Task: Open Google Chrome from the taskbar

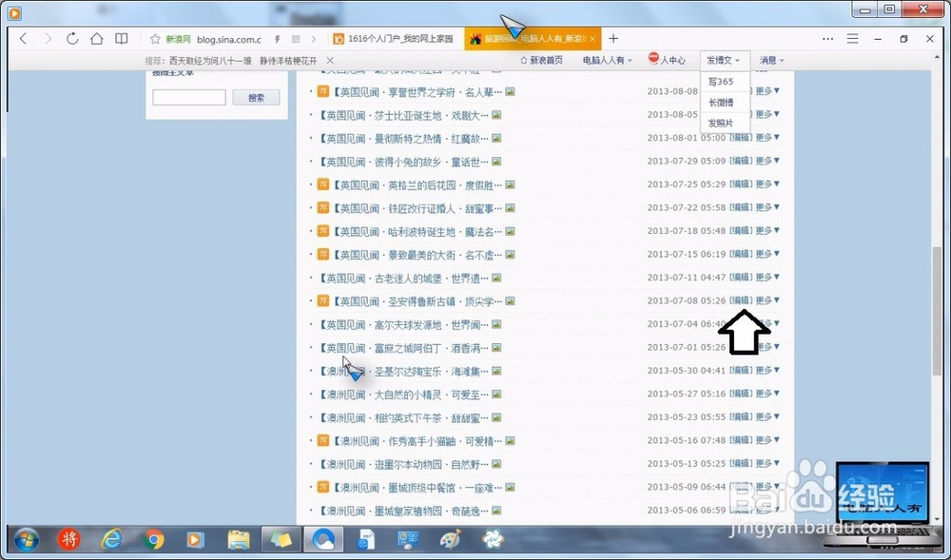Action: click(x=154, y=539)
